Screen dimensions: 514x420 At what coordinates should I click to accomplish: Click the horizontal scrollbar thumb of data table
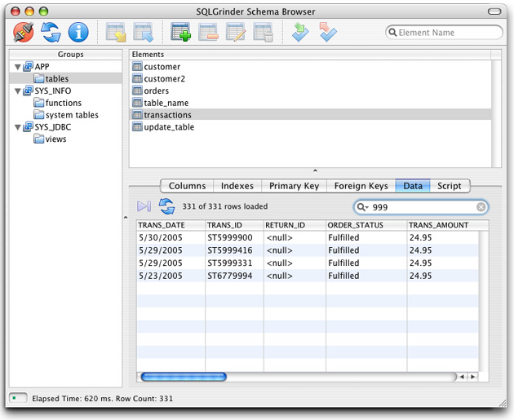pyautogui.click(x=184, y=377)
